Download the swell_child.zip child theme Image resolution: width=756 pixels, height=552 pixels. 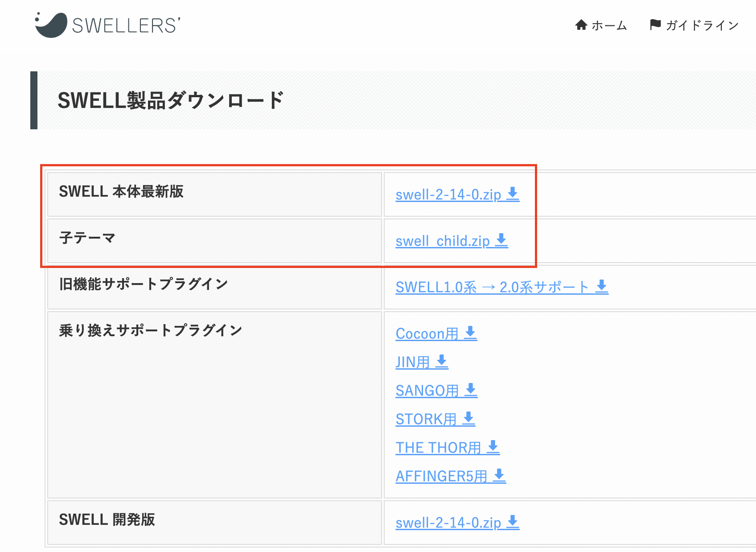point(442,241)
